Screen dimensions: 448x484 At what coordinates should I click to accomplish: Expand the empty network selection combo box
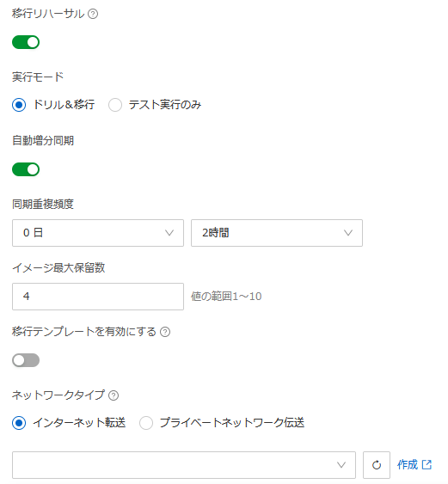[x=184, y=465]
